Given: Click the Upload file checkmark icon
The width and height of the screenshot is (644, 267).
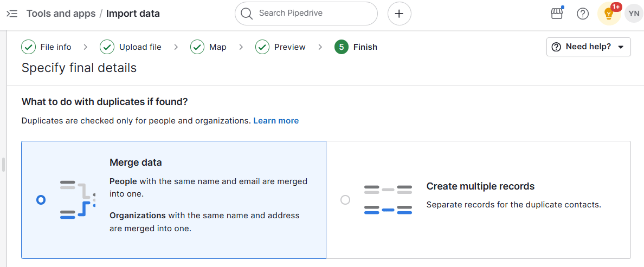Looking at the screenshot, I should (107, 47).
